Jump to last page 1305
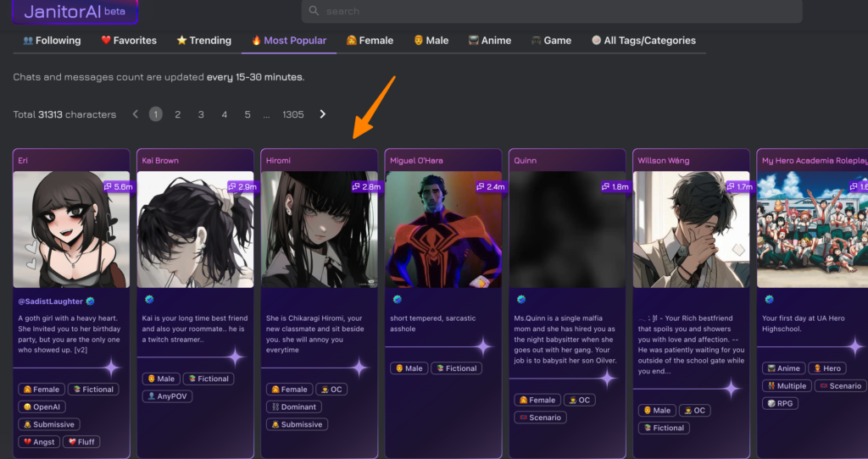The image size is (868, 459). [292, 114]
